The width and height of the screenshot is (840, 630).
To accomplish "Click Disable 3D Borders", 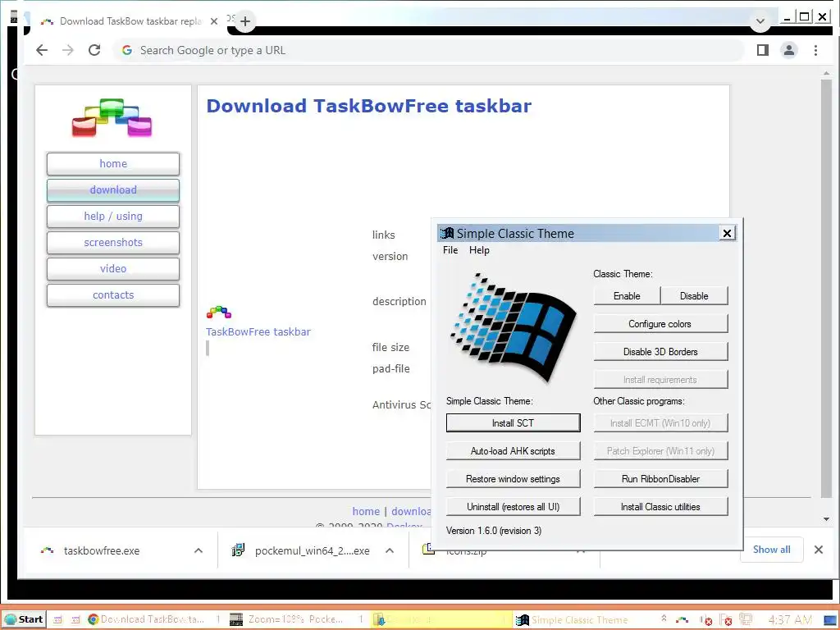I will pyautogui.click(x=660, y=352).
